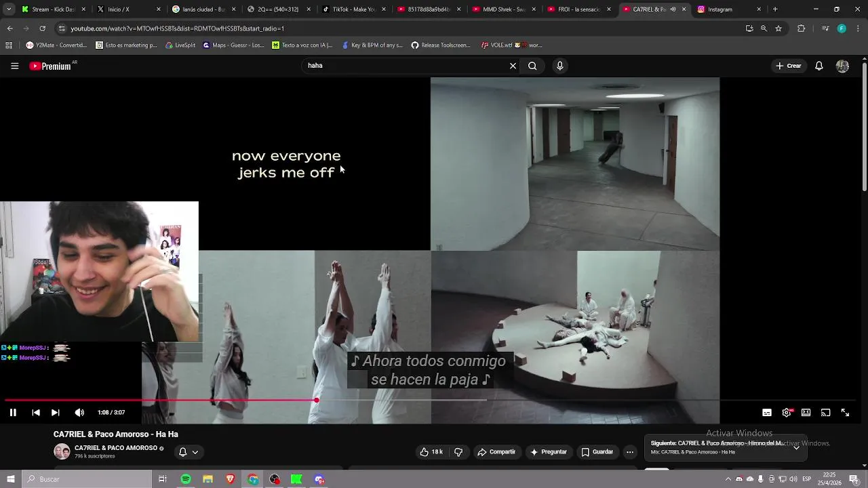This screenshot has height=488, width=868.
Task: Open the Windows Start menu
Action: point(11,479)
